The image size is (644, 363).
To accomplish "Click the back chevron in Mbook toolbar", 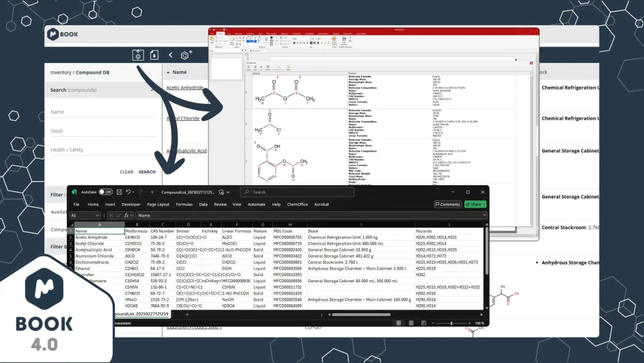I will click(x=171, y=55).
